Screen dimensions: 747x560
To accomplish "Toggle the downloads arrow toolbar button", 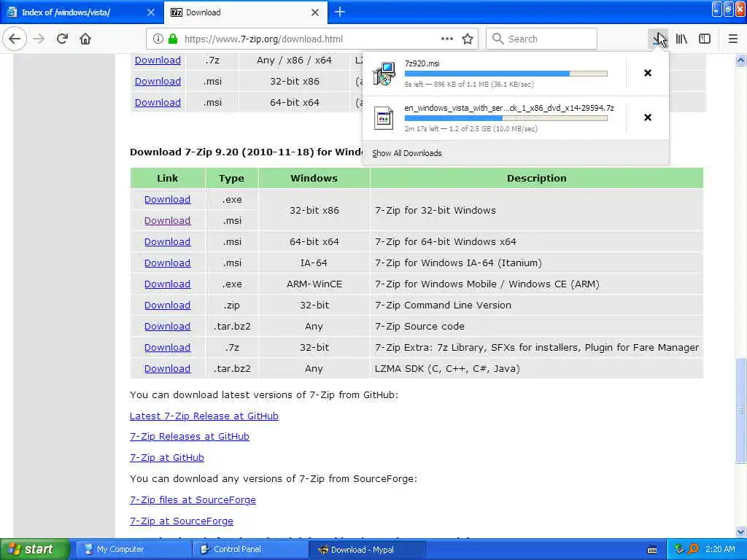I will coord(659,39).
